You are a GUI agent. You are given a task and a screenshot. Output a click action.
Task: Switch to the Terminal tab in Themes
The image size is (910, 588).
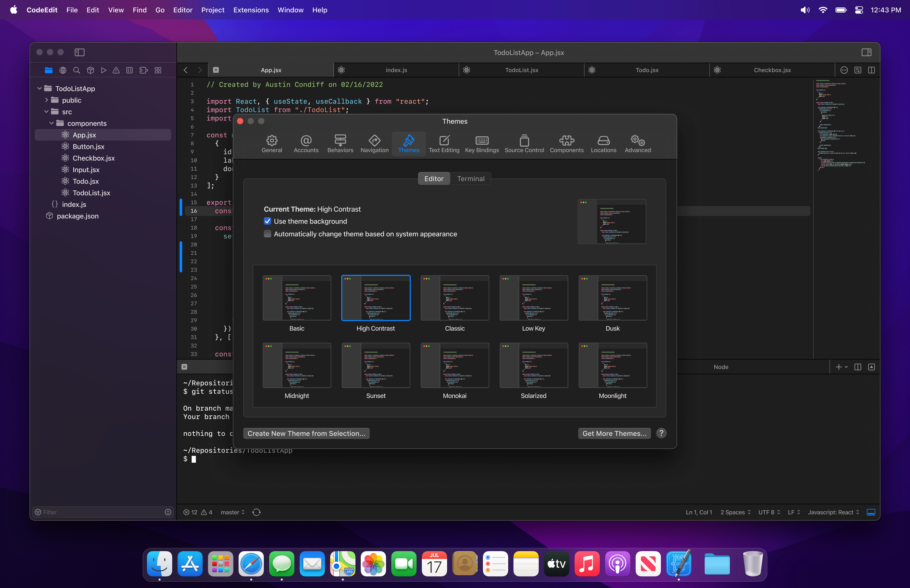[x=471, y=178]
